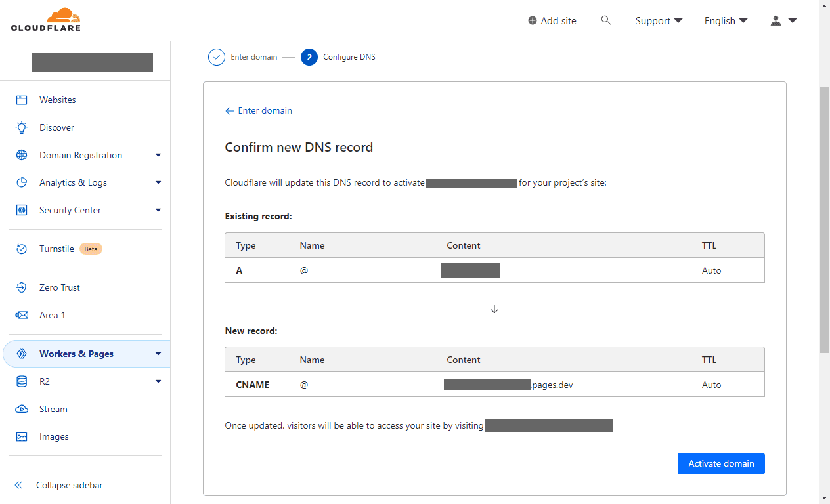Open the English language dropdown
The height and width of the screenshot is (504, 830).
coord(726,21)
